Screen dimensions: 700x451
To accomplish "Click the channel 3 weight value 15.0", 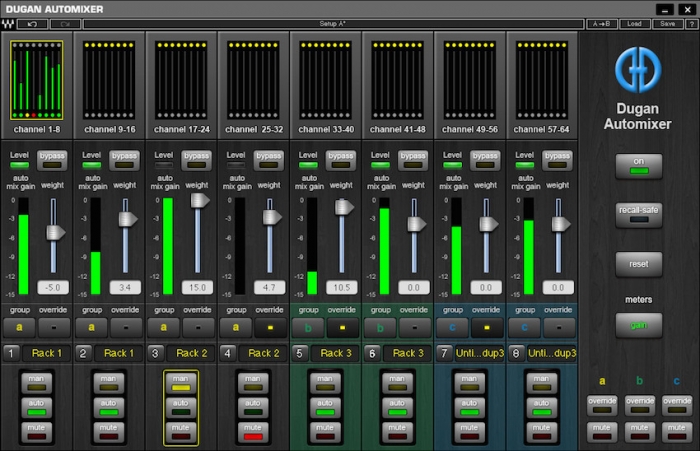I will [197, 288].
